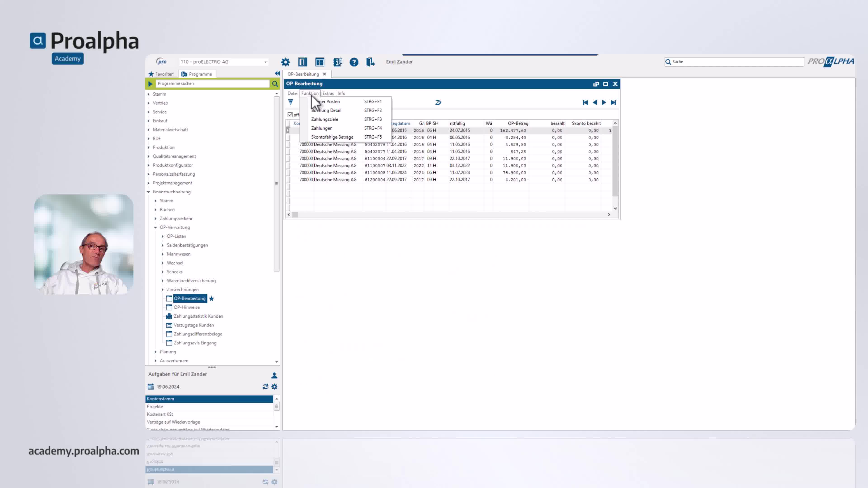The height and width of the screenshot is (488, 868).
Task: Open the company dropdown 110 - proELECTRO AG
Action: tap(224, 62)
